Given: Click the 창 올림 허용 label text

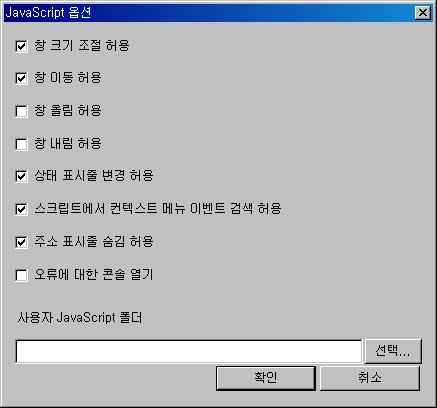Looking at the screenshot, I should (68, 111).
